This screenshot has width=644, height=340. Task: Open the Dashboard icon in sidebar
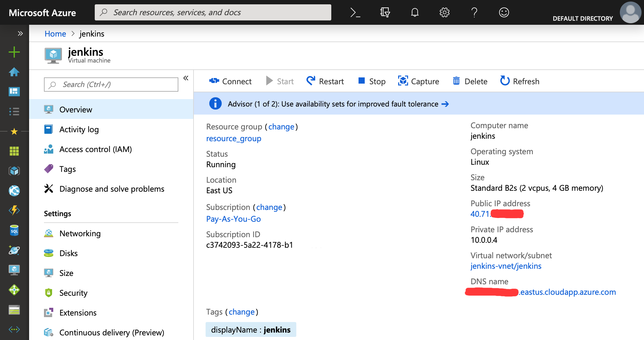click(x=14, y=92)
